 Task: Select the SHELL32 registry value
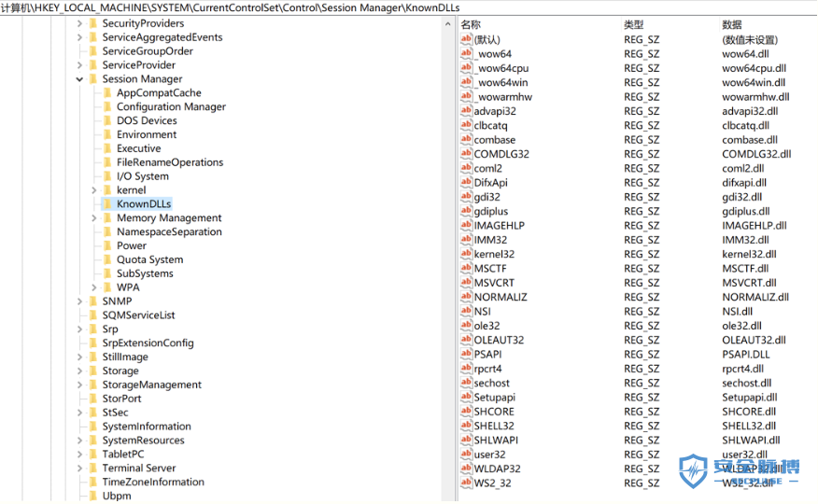[494, 426]
